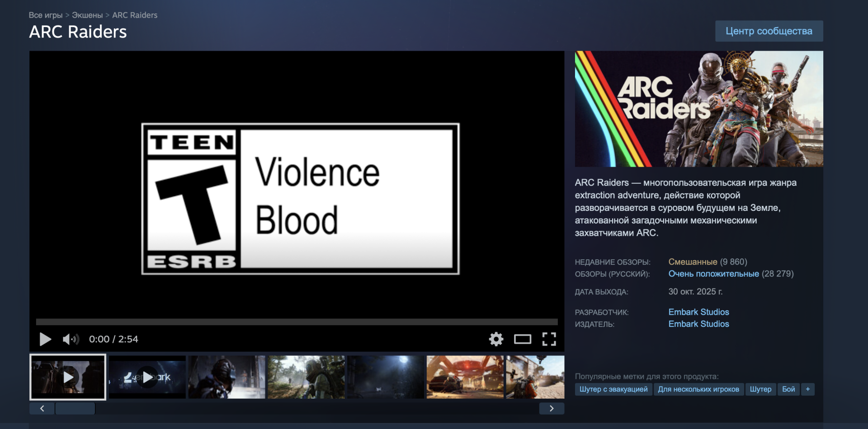Open the masked raider screenshot thumbnail
Screen dimensions: 868x429
tap(226, 377)
